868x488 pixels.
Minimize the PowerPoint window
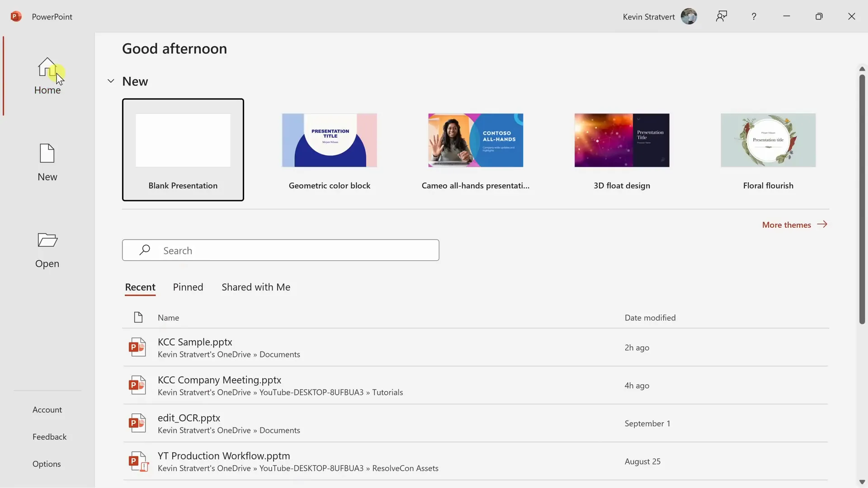tap(787, 16)
